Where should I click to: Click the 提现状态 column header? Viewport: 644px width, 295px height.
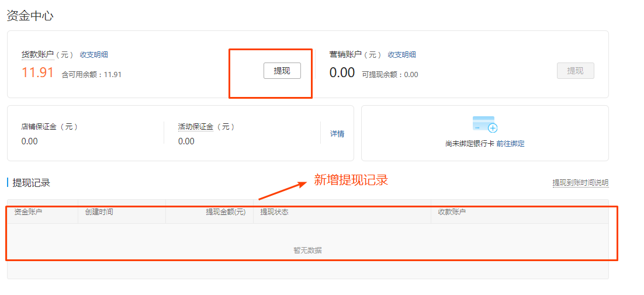click(274, 212)
